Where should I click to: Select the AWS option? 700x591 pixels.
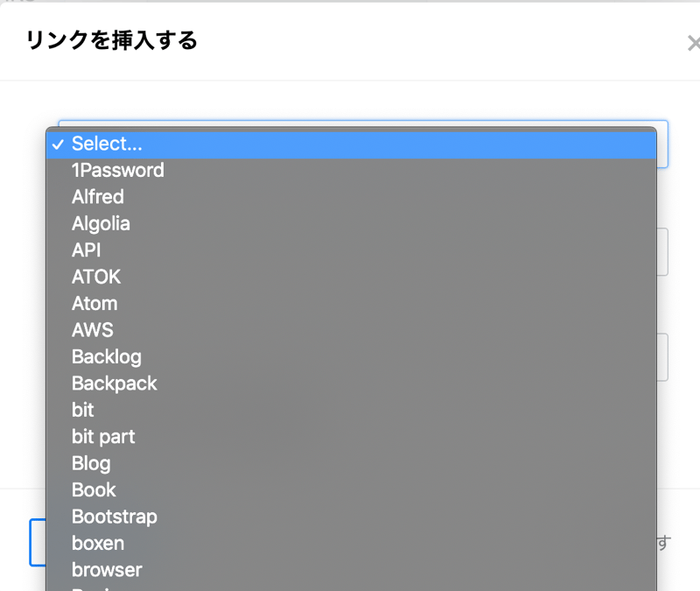point(92,330)
